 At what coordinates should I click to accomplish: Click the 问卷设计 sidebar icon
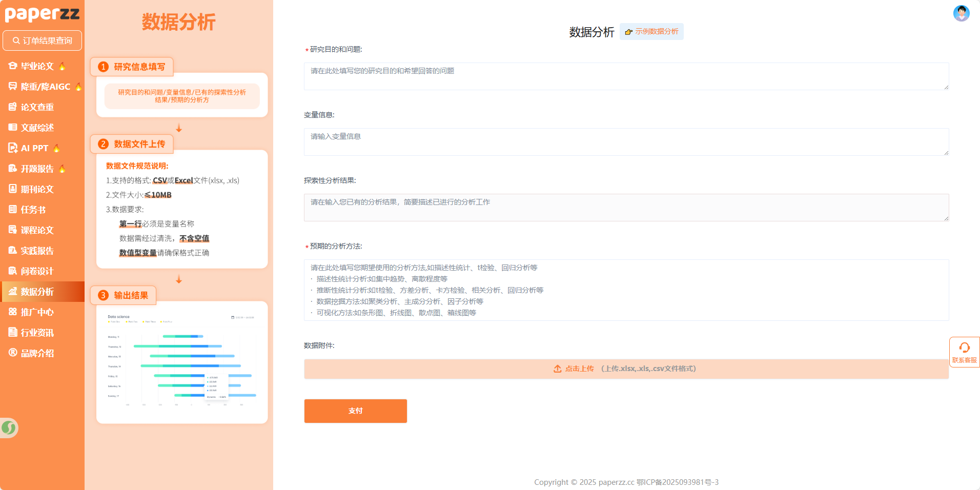click(13, 271)
